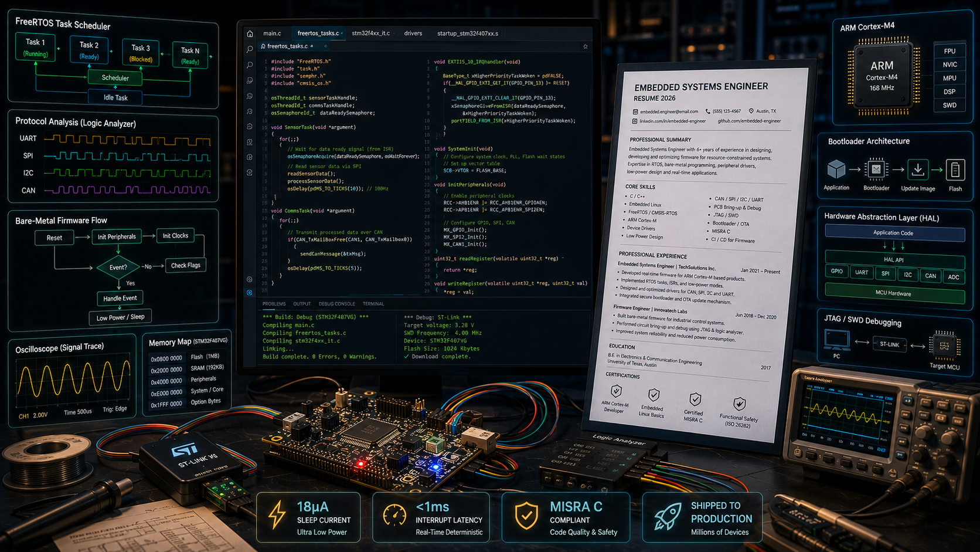The image size is (980, 552).
Task: Click "Build complete. 0 Errors, 0 Warnings." line
Action: pos(319,356)
